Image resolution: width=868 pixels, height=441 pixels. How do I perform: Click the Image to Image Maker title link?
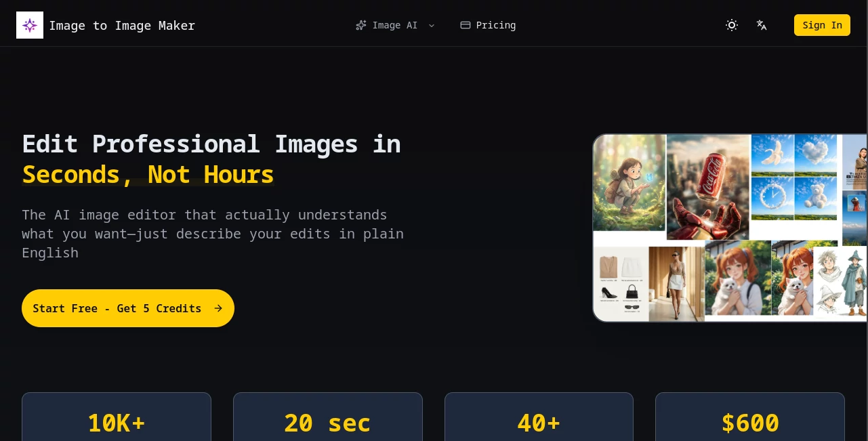122,25
